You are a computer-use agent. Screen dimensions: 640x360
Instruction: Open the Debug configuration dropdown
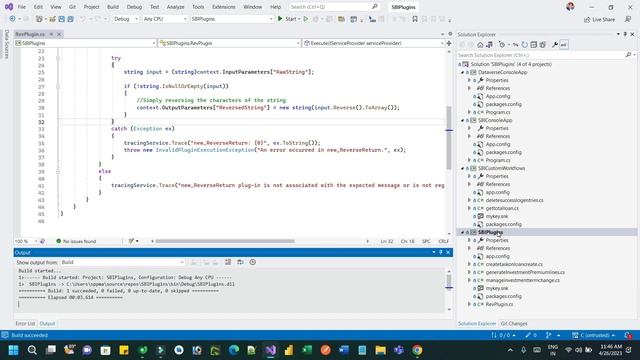(x=126, y=19)
